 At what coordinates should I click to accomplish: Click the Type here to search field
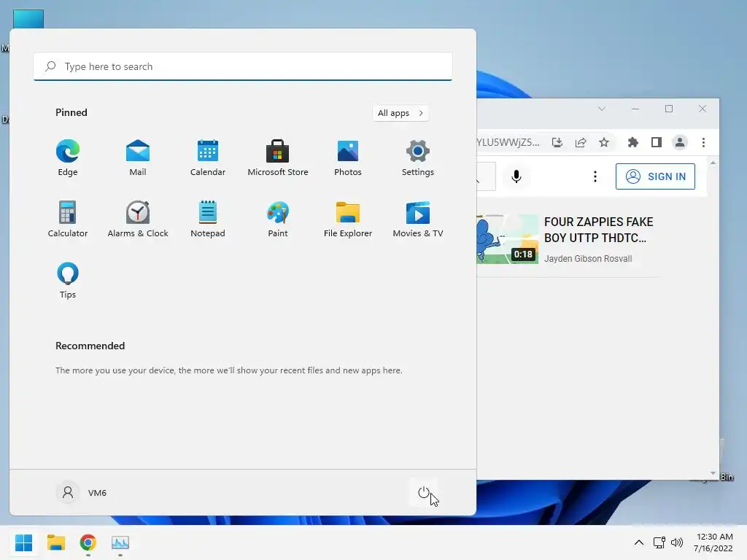point(243,66)
